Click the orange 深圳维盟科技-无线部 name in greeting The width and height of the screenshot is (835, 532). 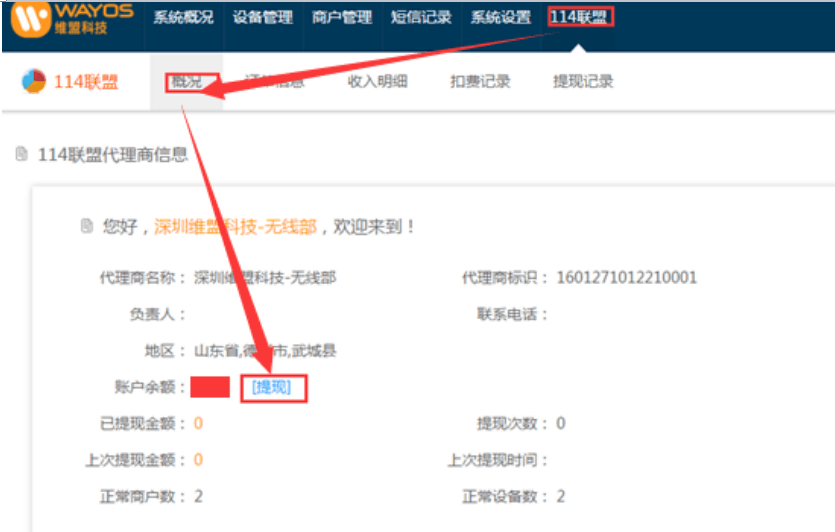235,227
